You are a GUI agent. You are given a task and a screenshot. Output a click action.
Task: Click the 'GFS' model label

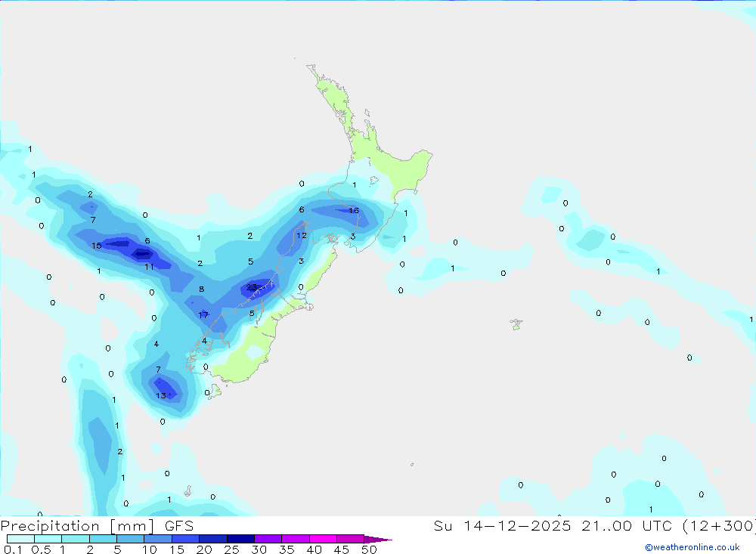pos(179,526)
